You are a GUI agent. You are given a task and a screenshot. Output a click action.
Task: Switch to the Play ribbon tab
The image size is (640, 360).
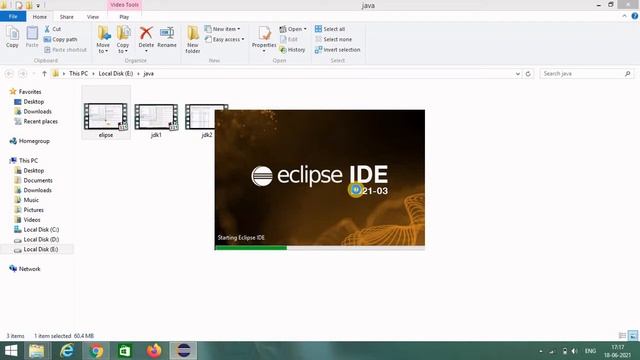pos(124,17)
